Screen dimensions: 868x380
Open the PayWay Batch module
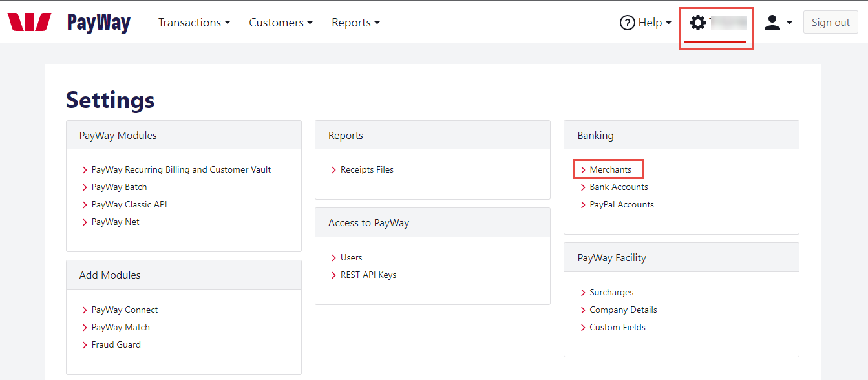(x=119, y=187)
